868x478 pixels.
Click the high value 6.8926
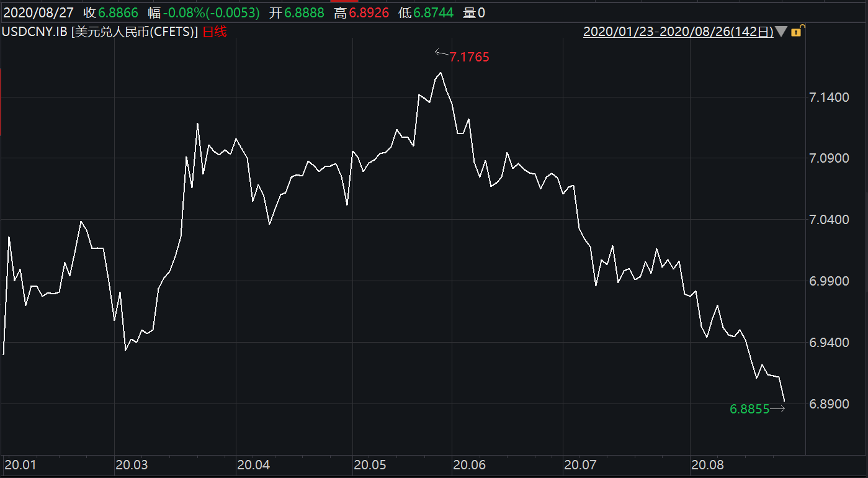point(369,12)
